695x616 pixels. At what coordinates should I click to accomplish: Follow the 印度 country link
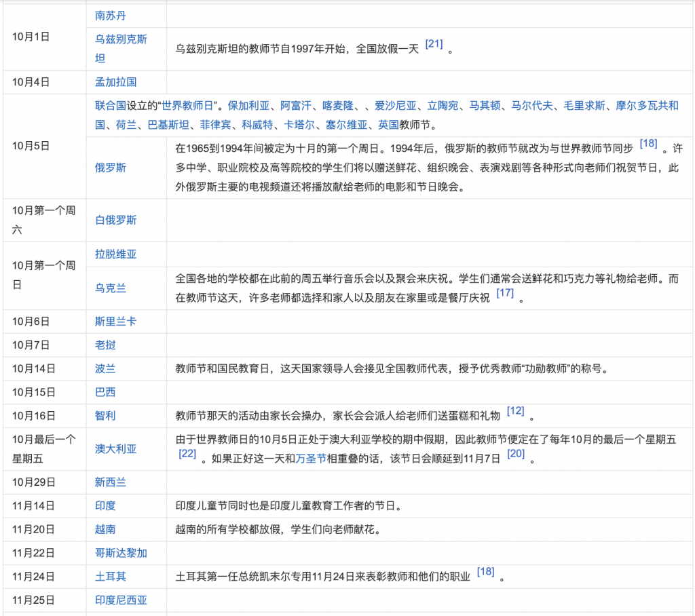coord(105,506)
